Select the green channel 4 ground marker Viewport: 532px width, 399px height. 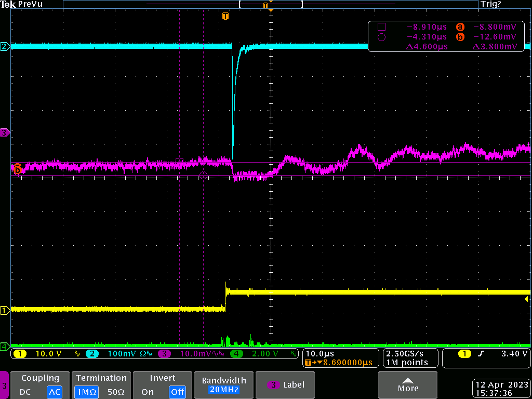coord(5,346)
